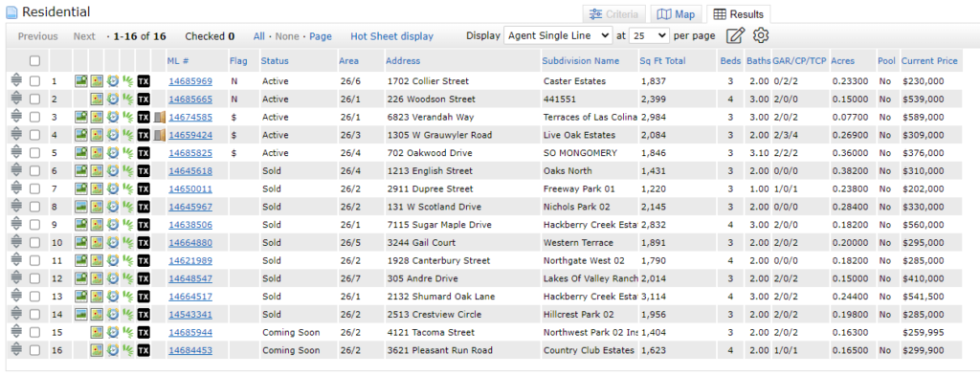Open listing ML number 14664880
The image size is (980, 376).
pyautogui.click(x=190, y=243)
